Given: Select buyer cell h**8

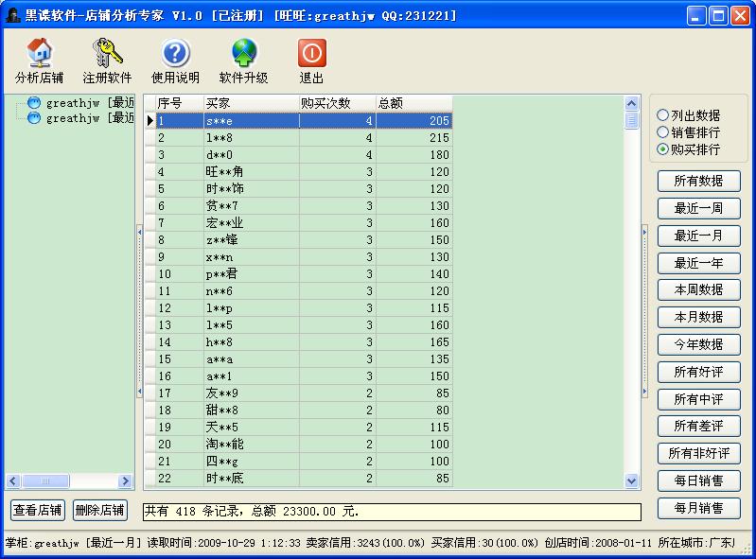Looking at the screenshot, I should (x=251, y=342).
